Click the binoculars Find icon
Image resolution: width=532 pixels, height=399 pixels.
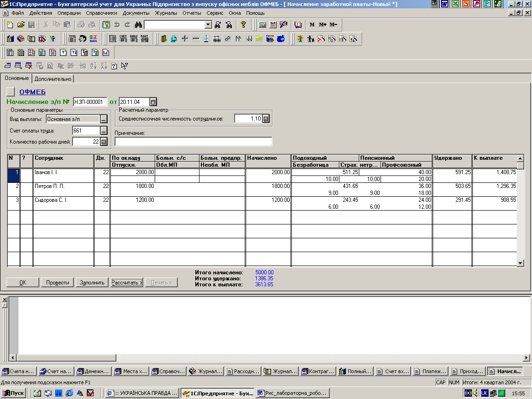[x=138, y=25]
